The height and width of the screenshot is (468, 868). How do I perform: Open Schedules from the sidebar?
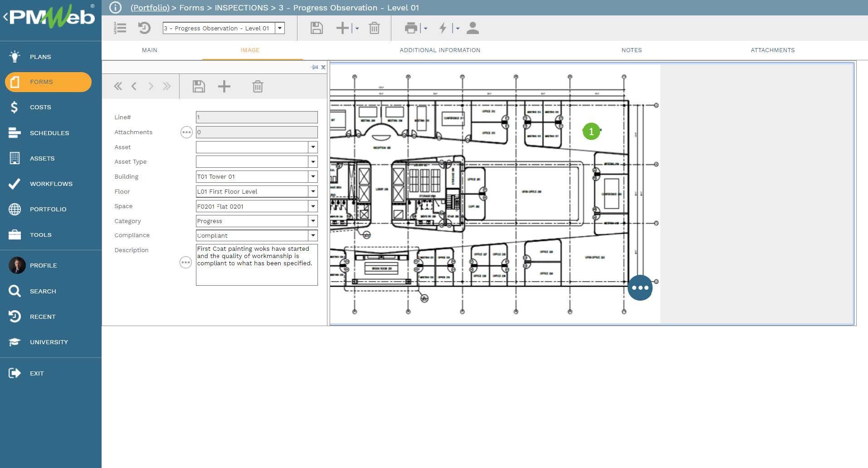[x=49, y=133]
